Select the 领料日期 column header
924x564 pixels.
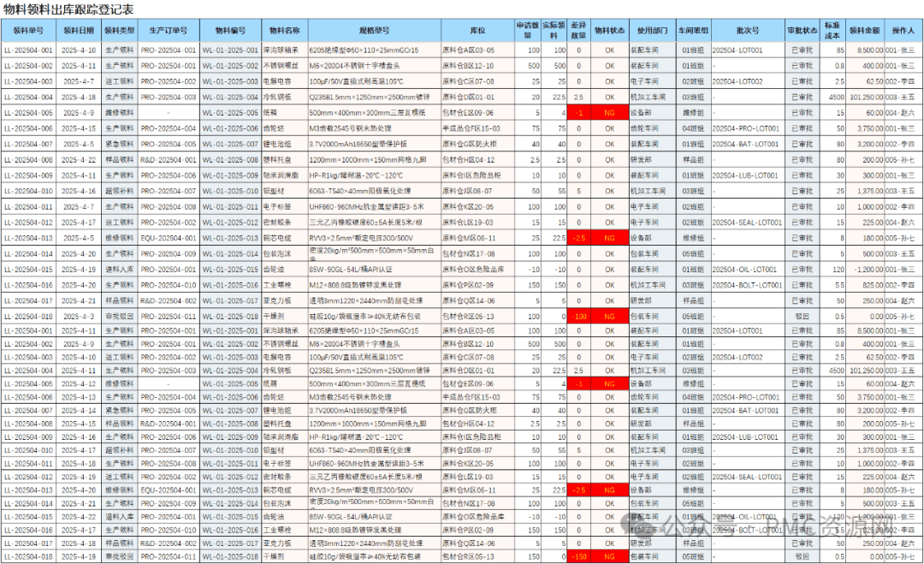pos(79,31)
